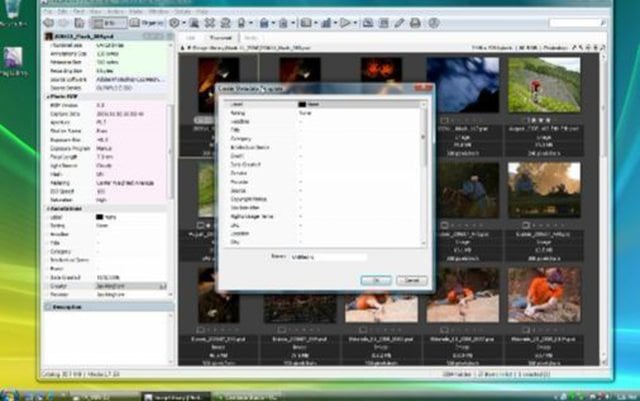Open the File menu

click(x=48, y=11)
